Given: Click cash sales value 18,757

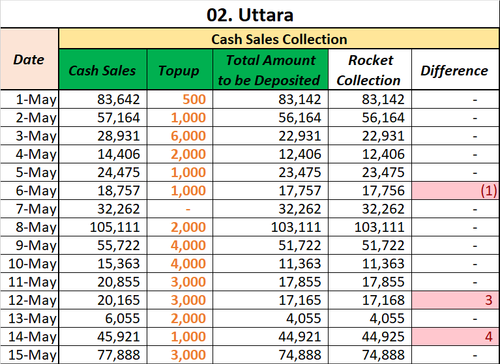Looking at the screenshot, I should (103, 191).
